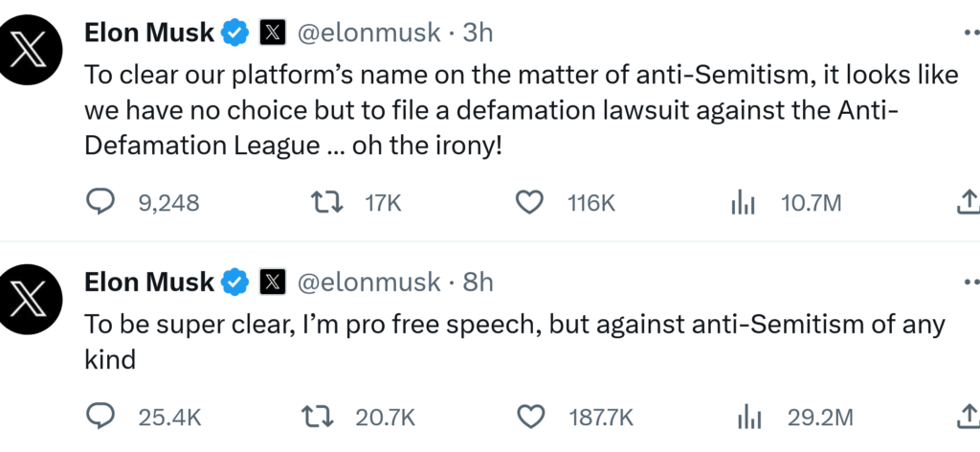
Task: Like the tweet with 116K likes
Action: (x=528, y=202)
